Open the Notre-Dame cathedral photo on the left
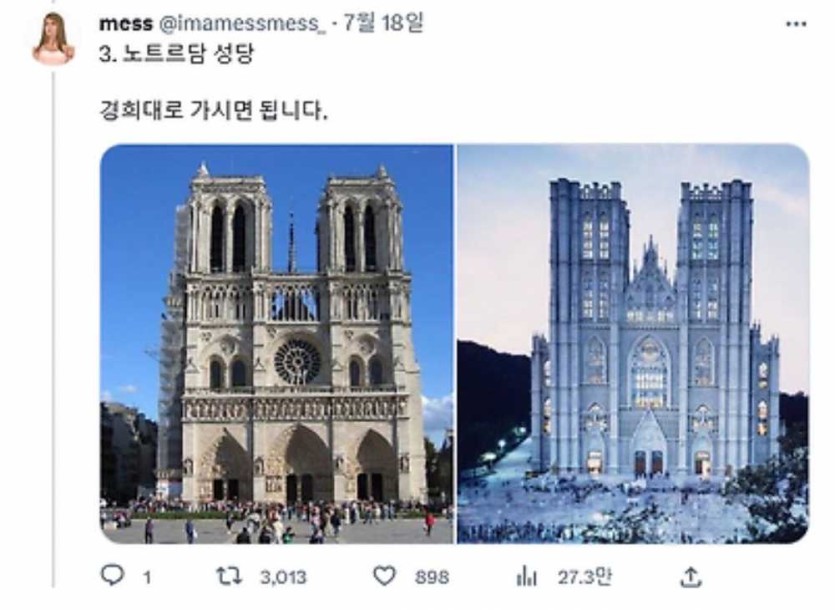The image size is (835, 610). pyautogui.click(x=276, y=344)
